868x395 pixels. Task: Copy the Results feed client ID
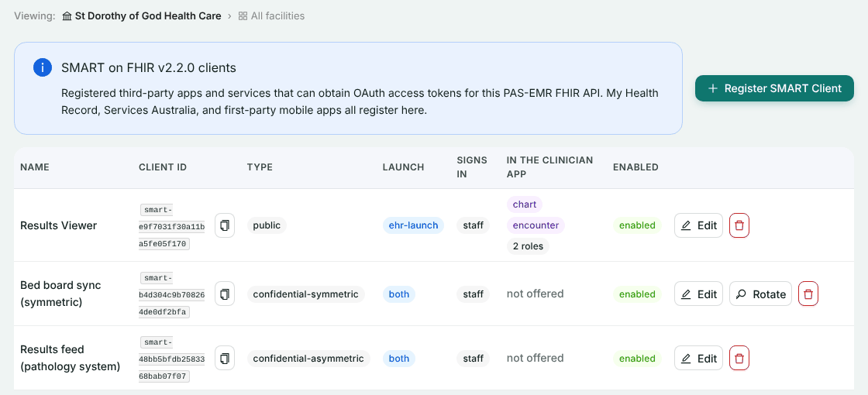coord(225,358)
